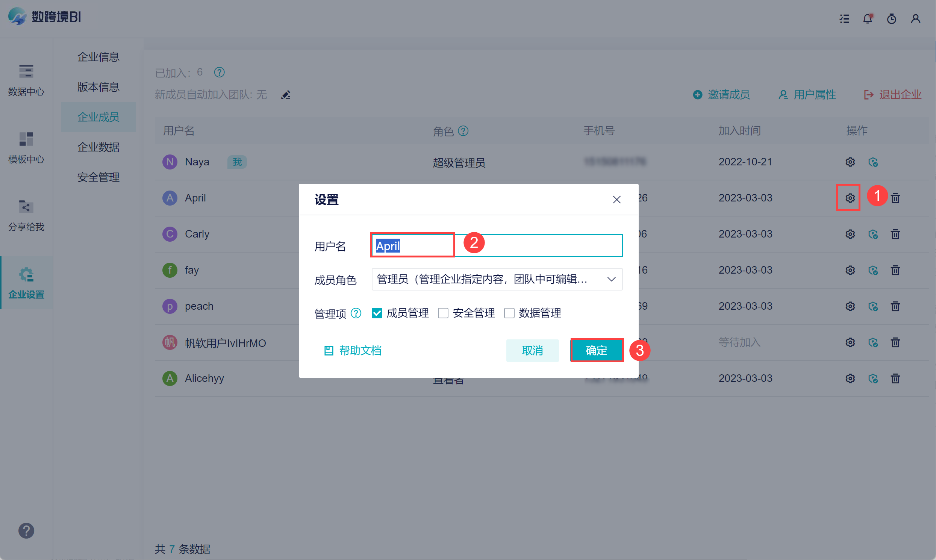Click the trash icon for Carly's row
Viewport: 936px width, 560px height.
pyautogui.click(x=895, y=234)
